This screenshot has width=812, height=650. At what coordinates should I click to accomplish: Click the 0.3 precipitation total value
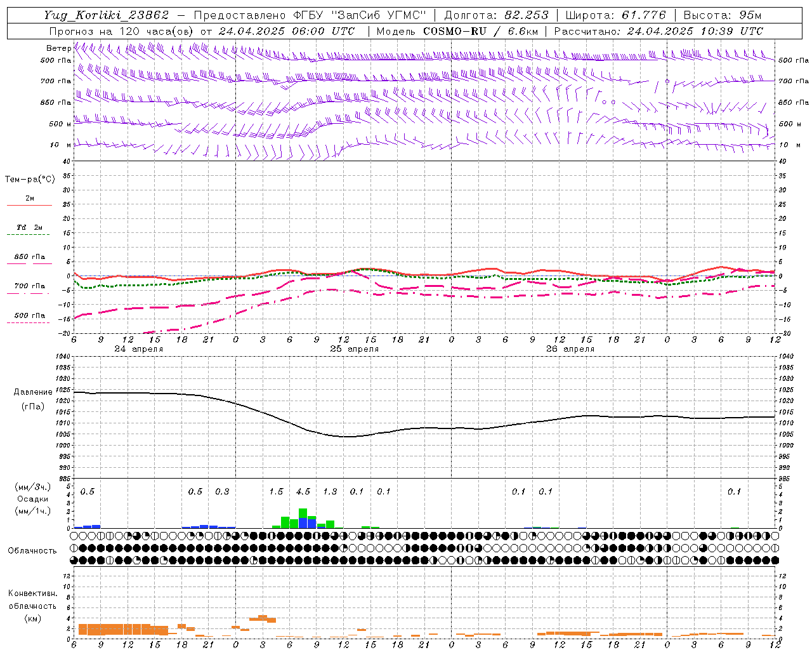pos(222,492)
